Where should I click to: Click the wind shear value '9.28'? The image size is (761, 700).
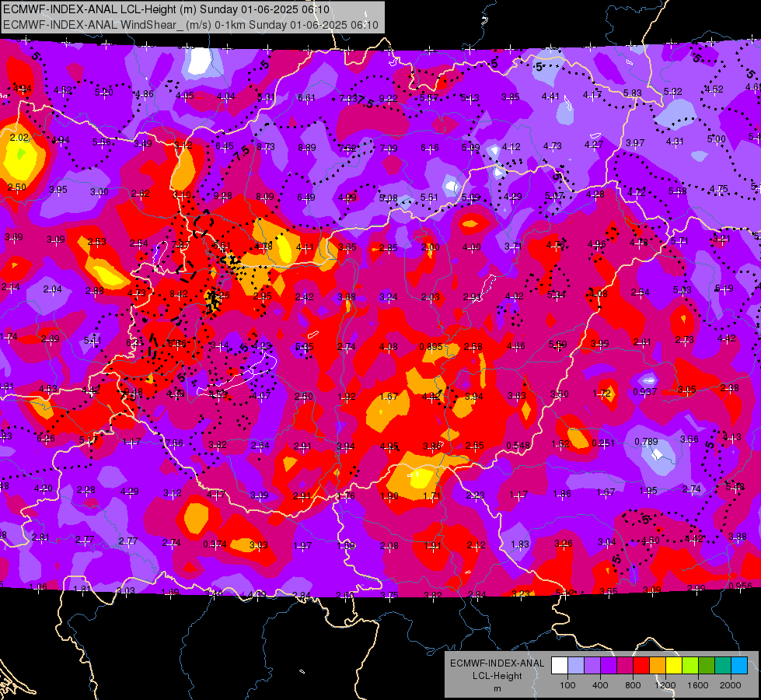tap(223, 196)
